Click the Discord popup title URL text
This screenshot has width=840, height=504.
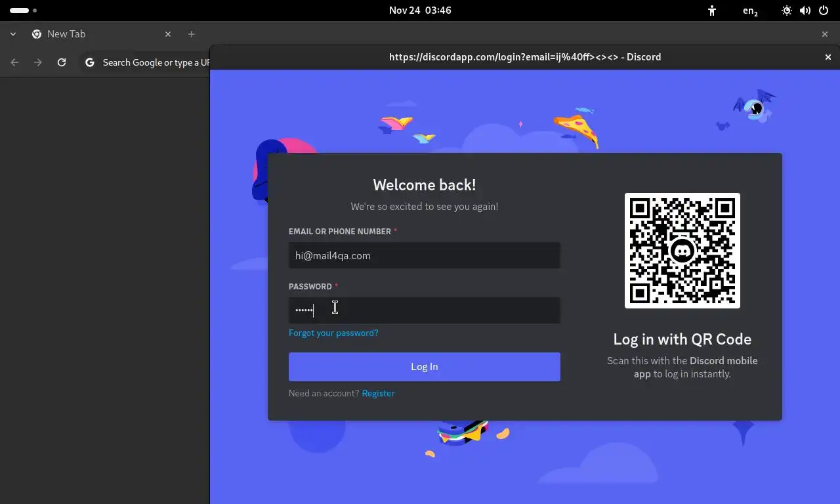(525, 57)
